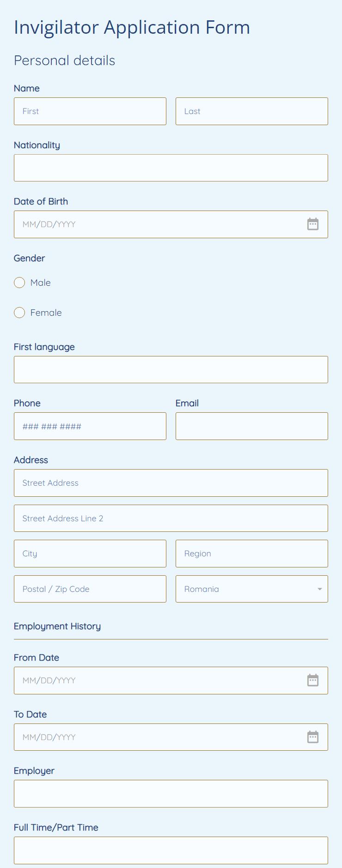Click the Region input field
342x868 pixels.
point(252,553)
